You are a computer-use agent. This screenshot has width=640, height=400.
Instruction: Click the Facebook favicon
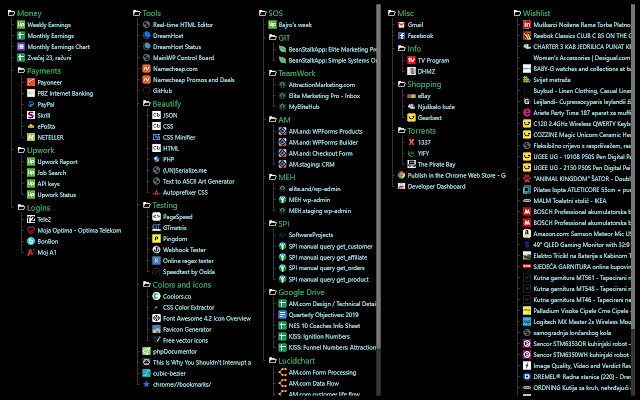[401, 36]
